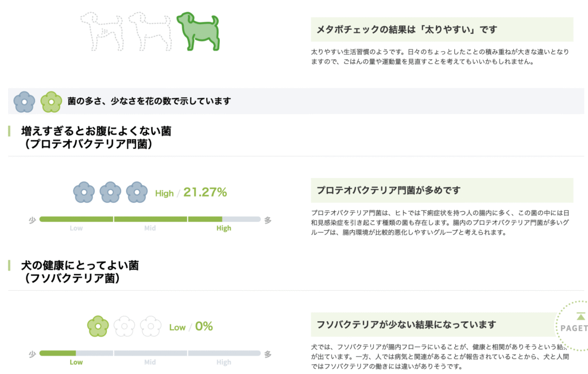This screenshot has width=588, height=374.
Task: Click the 21.27% percentage value
Action: point(205,192)
